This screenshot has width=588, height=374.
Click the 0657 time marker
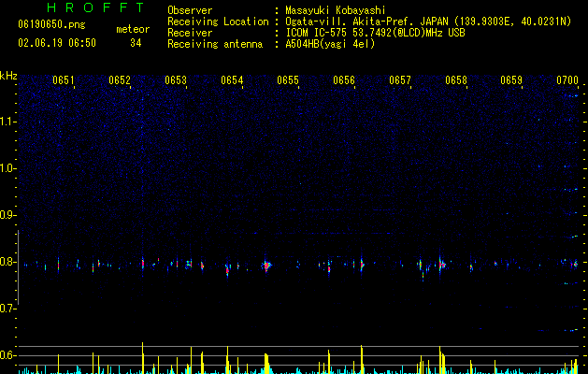point(400,80)
